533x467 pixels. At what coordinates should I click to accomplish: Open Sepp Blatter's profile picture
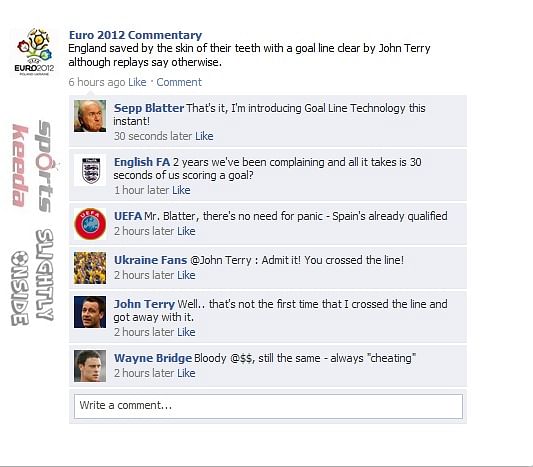coord(90,116)
